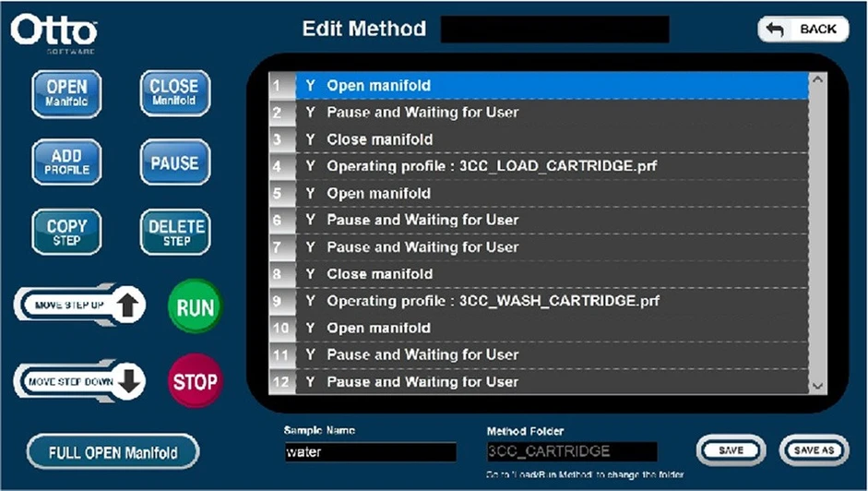The height and width of the screenshot is (491, 868).
Task: Select step 6 Pause and Waiting for User
Action: coord(539,220)
